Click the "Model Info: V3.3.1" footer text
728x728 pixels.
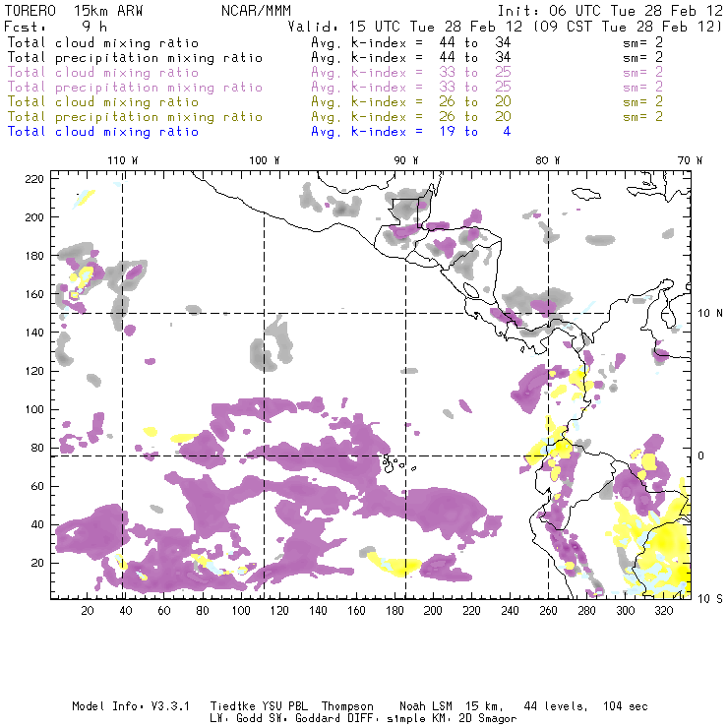tap(131, 706)
